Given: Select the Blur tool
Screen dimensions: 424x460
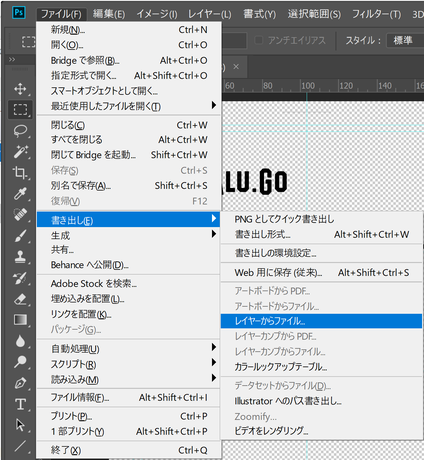Looking at the screenshot, I should point(20,341).
